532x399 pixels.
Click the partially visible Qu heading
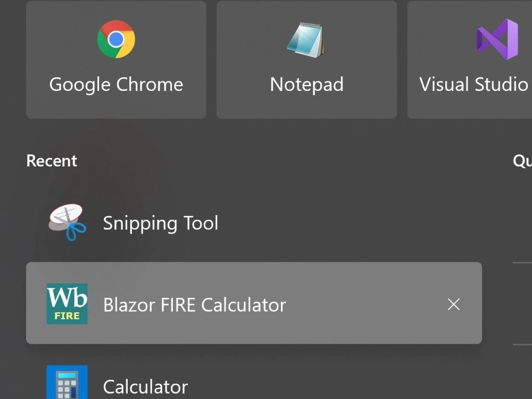point(523,161)
